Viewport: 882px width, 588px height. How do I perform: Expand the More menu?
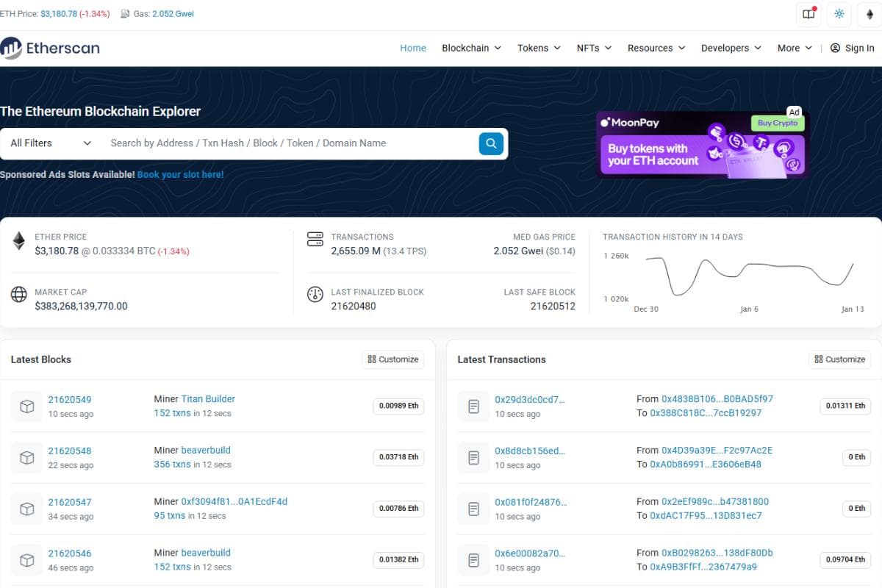(x=792, y=48)
